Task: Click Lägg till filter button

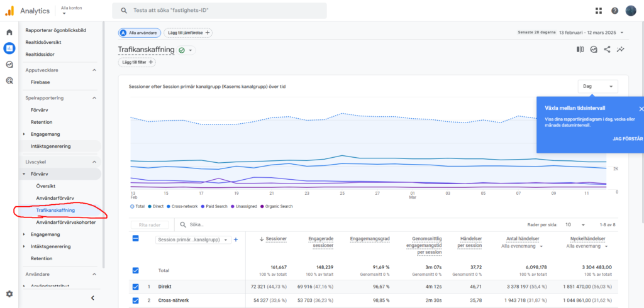Action: coord(136,62)
